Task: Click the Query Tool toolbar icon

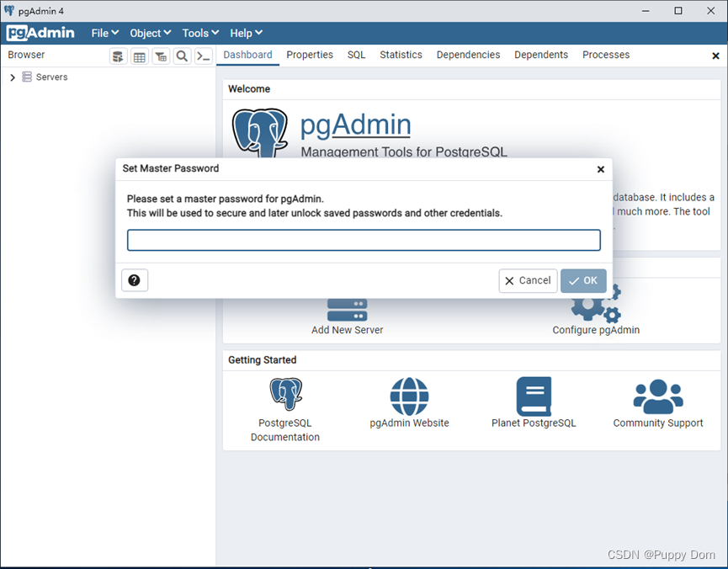Action: click(x=119, y=56)
